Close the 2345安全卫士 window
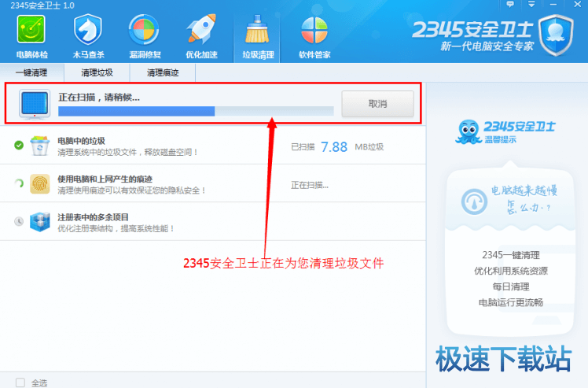588x388 pixels. tap(578, 5)
